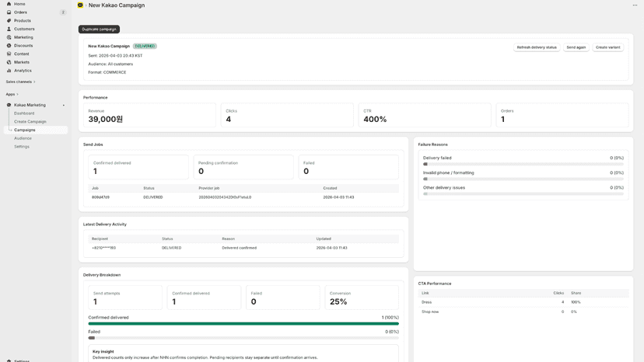This screenshot has width=644, height=362.
Task: Click the pin icon next to Kakao Marketing
Action: [64, 105]
